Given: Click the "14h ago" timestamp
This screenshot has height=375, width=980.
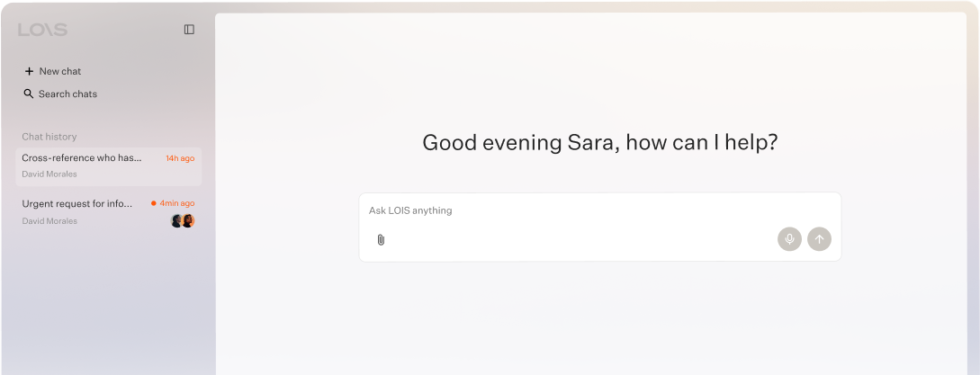Looking at the screenshot, I should pos(180,158).
